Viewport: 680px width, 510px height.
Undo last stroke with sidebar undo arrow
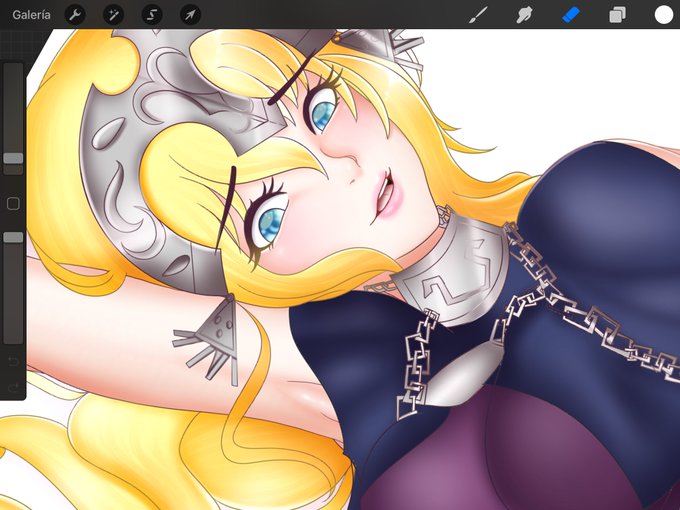13,362
